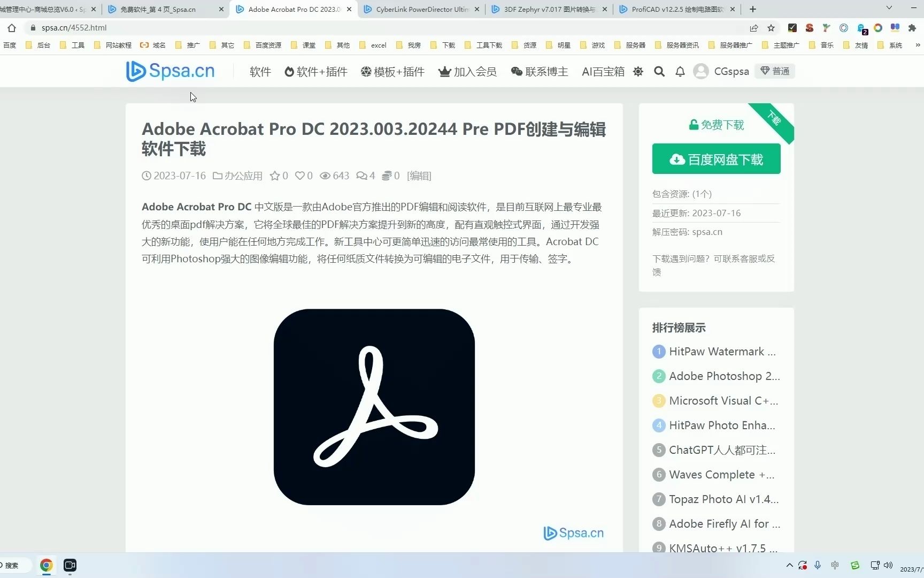
Task: Open the 百度 bookmark
Action: click(x=10, y=45)
